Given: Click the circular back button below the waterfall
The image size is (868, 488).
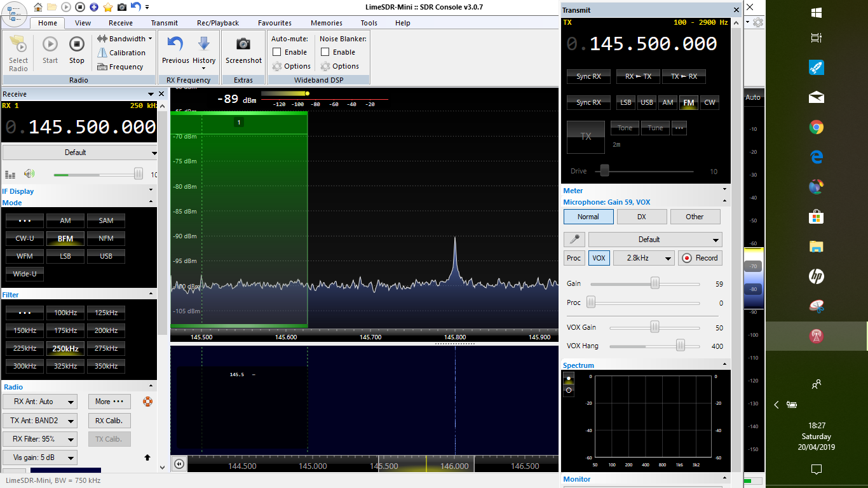Looking at the screenshot, I should [x=179, y=464].
